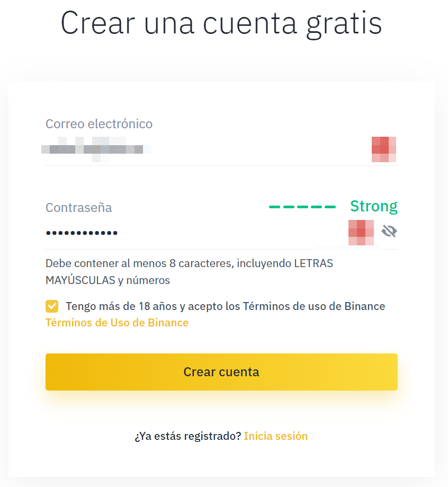Follow the Inicia sesión link
The image size is (448, 487).
pyautogui.click(x=276, y=436)
